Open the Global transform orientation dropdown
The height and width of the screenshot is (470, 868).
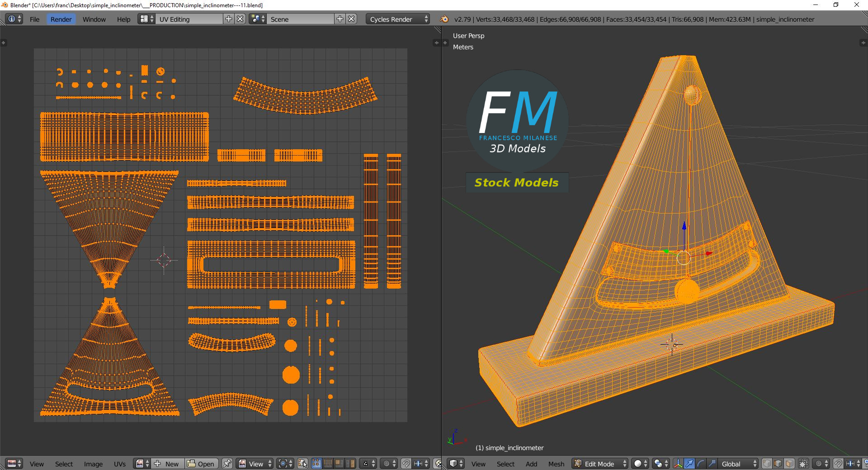click(738, 464)
